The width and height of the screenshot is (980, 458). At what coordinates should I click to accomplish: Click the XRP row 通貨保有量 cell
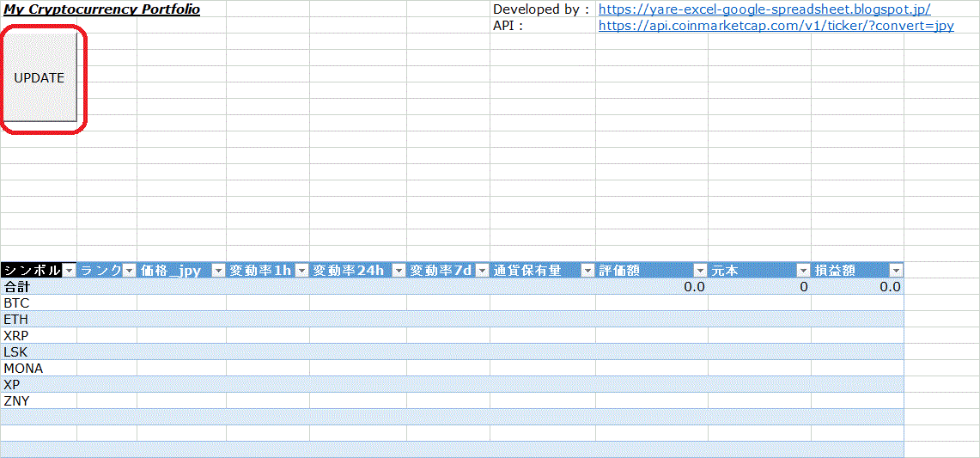click(x=543, y=335)
